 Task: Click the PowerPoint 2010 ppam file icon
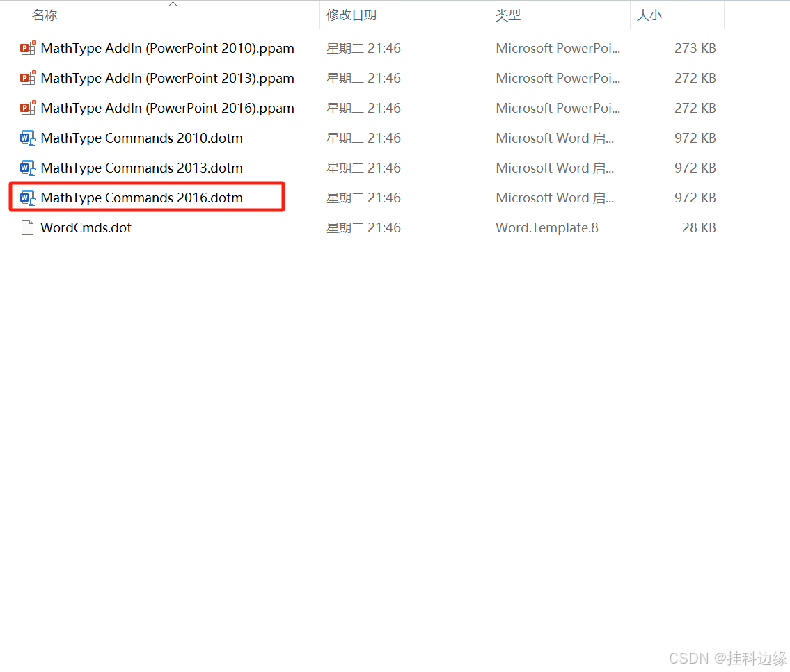[x=28, y=48]
